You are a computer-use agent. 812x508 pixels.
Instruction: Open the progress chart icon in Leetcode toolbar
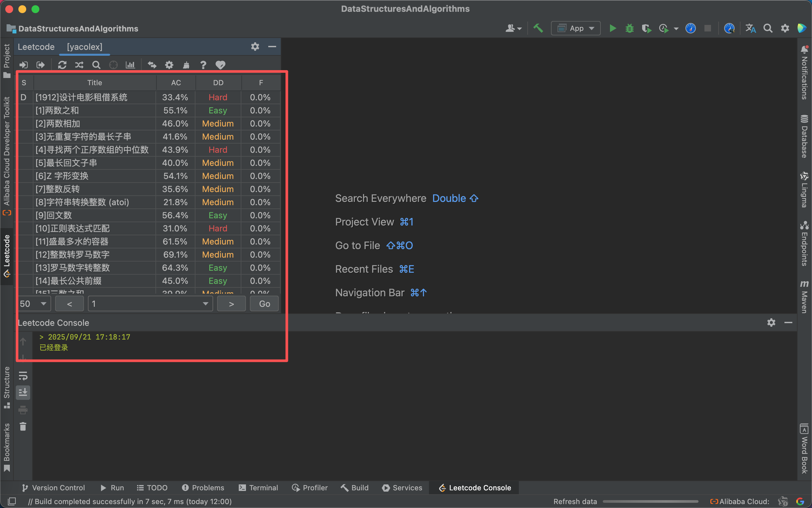(131, 65)
